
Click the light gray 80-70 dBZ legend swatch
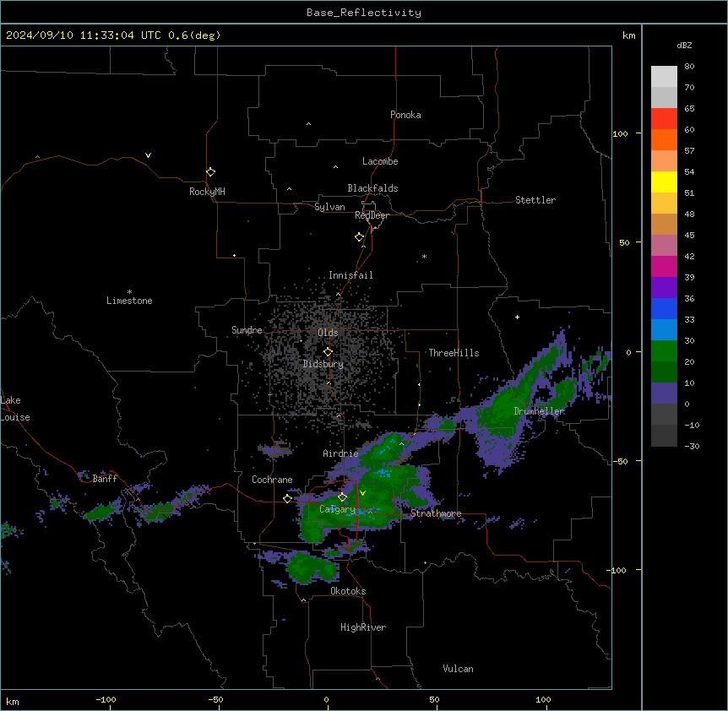664,77
